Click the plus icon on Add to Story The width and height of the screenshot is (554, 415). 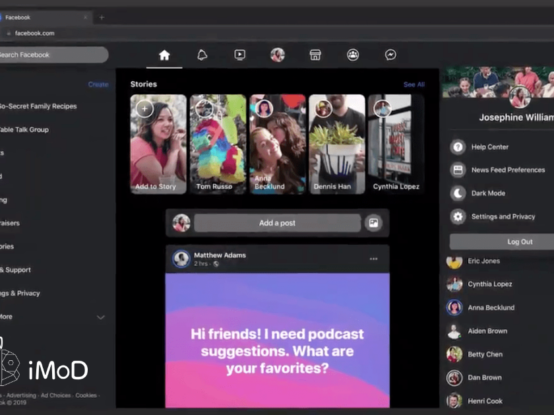click(145, 109)
